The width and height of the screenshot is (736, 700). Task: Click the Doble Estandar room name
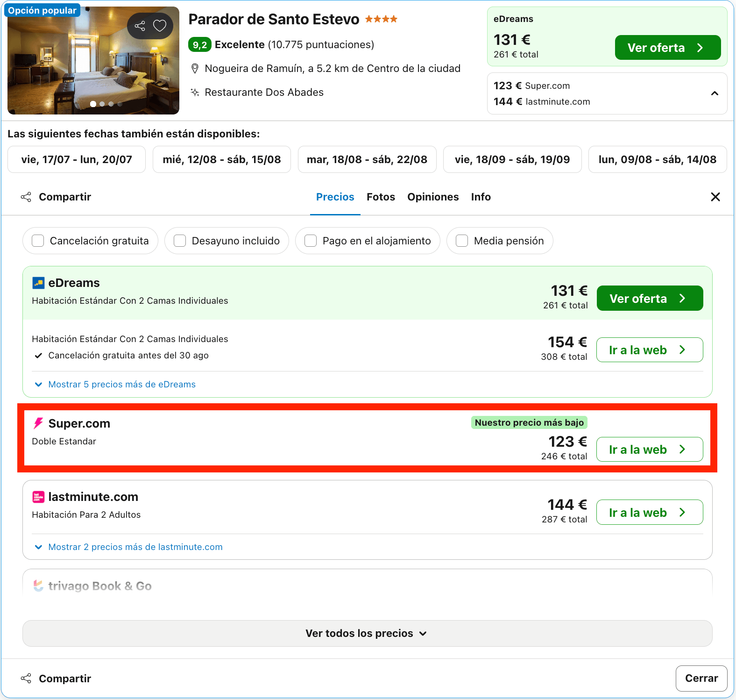coord(64,441)
